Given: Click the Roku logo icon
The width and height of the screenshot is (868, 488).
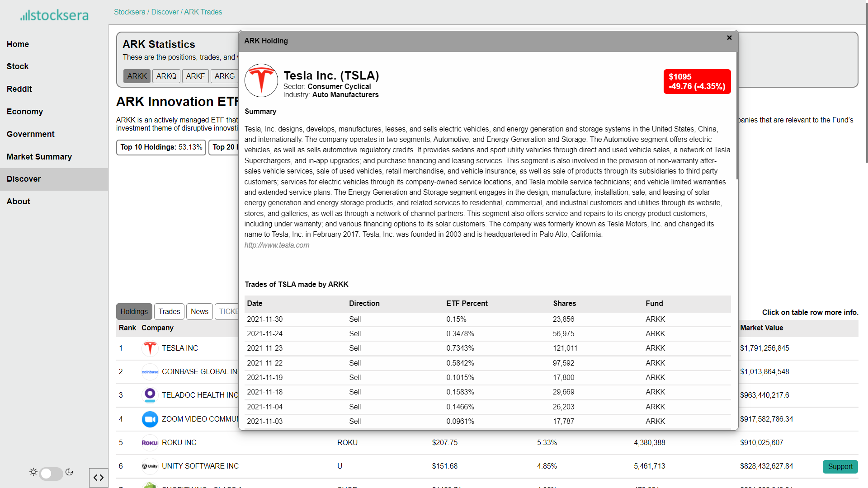Looking at the screenshot, I should point(150,443).
